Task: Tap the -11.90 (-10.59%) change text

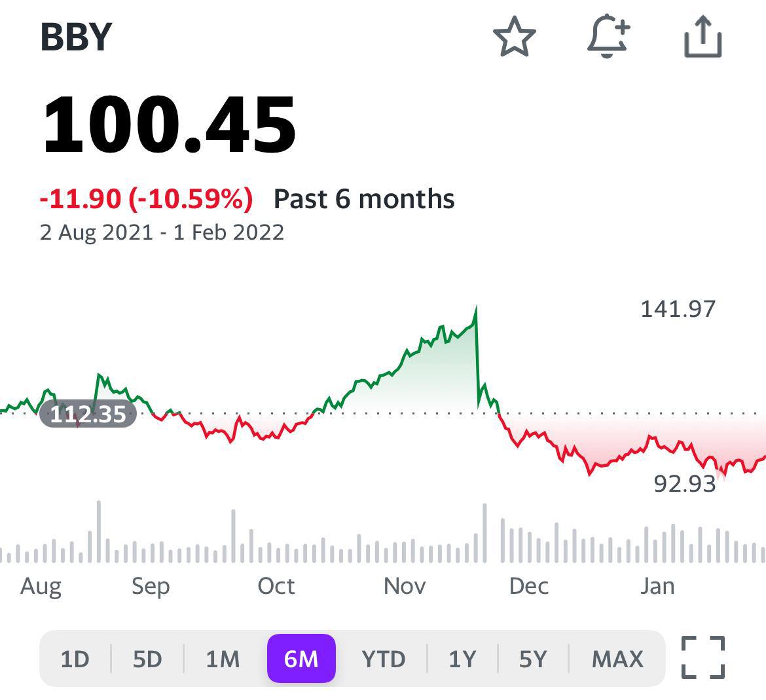Action: pos(146,198)
